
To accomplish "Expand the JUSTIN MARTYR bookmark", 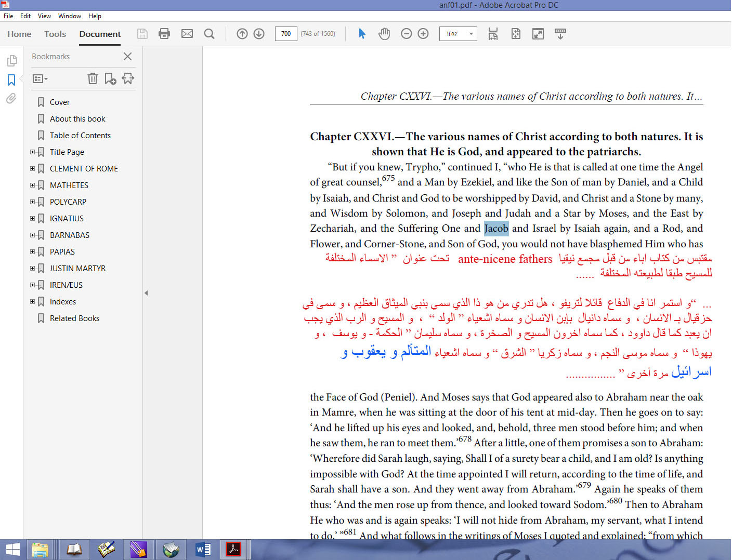I will point(33,269).
